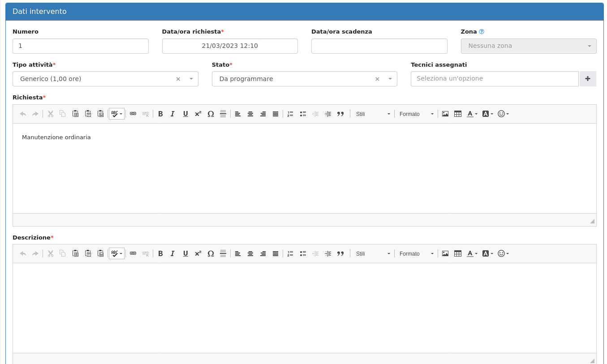
Task: Click Italic in the Descrizione editor toolbar
Action: [172, 254]
